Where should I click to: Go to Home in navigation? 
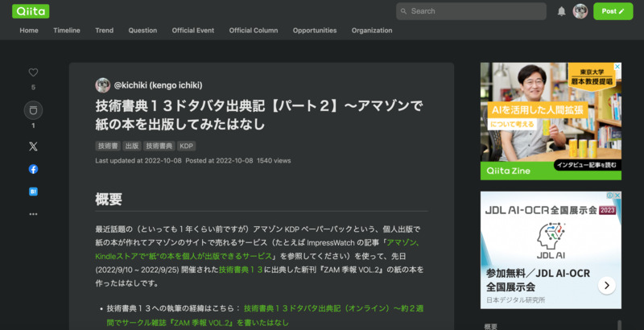[x=29, y=31]
